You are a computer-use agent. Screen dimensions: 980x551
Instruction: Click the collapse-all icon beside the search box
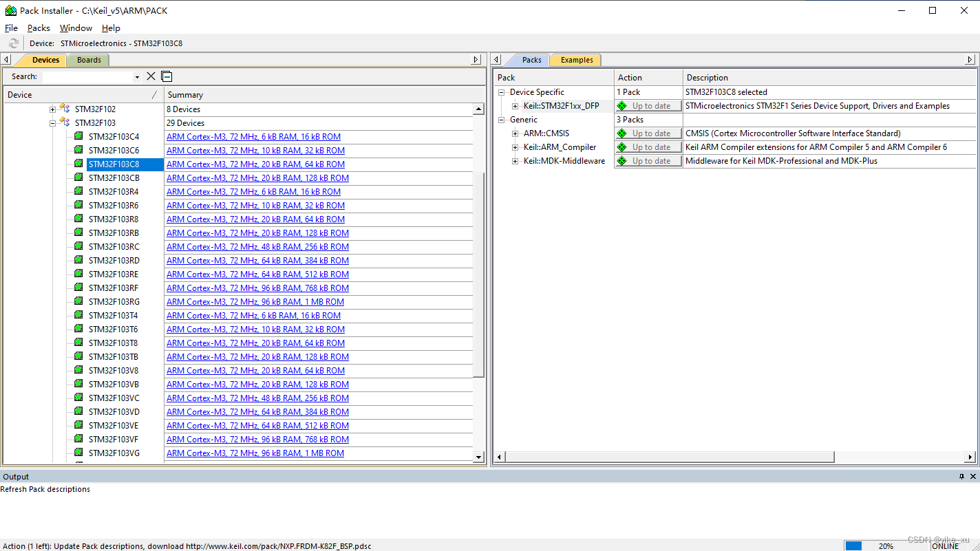(x=166, y=76)
